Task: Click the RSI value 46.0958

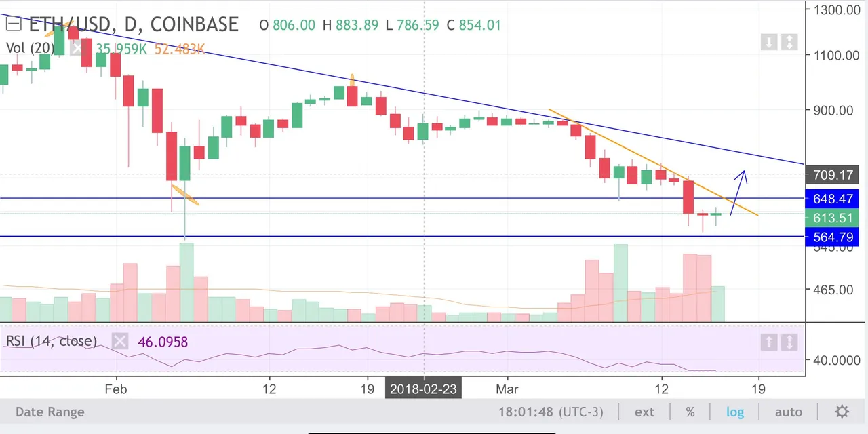Action: (163, 342)
